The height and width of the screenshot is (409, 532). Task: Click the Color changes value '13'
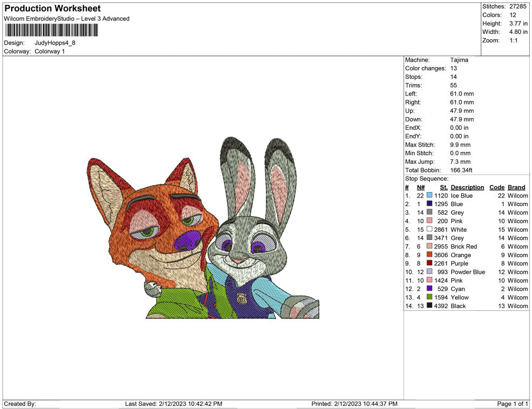click(454, 69)
